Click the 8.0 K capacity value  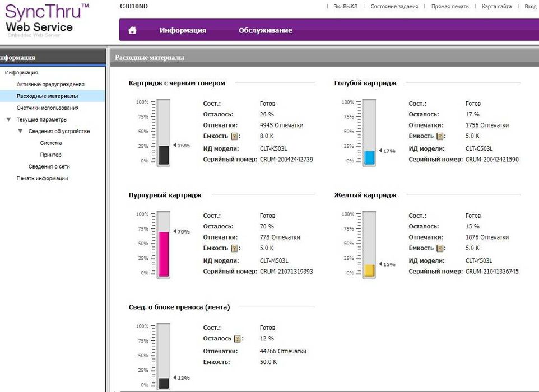(267, 136)
